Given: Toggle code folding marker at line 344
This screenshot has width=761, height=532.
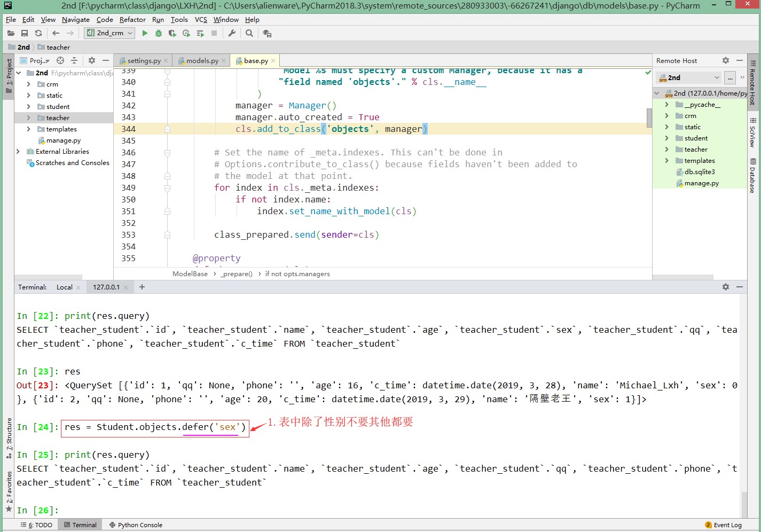Looking at the screenshot, I should click(x=167, y=129).
